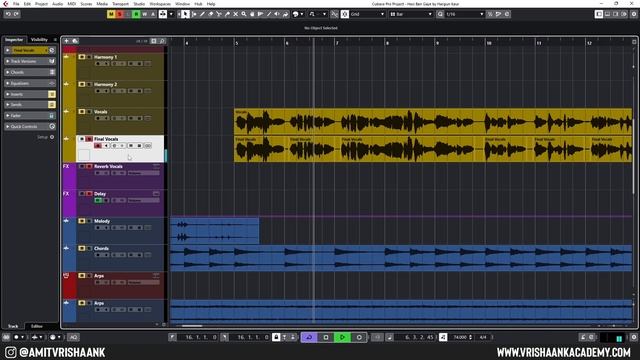Screen dimensions: 640x360
Task: Switch to the Visibility tab
Action: point(40,40)
